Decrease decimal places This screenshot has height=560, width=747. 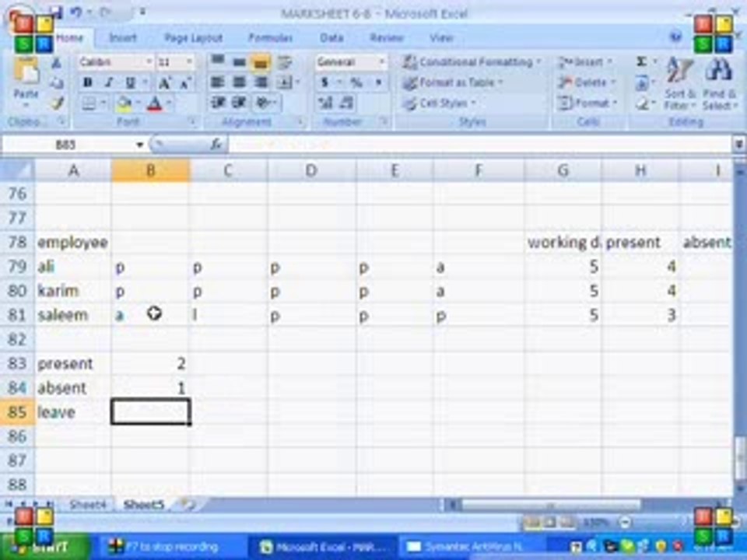347,103
